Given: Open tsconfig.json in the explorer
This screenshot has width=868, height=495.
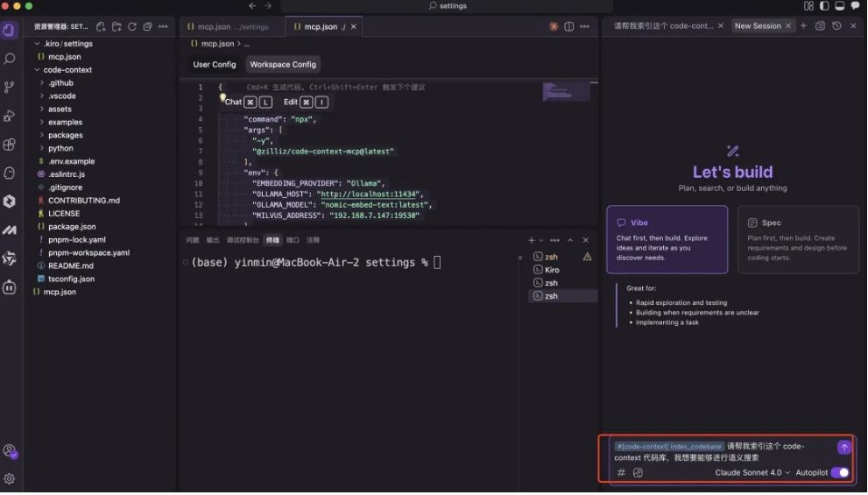Looking at the screenshot, I should (71, 279).
